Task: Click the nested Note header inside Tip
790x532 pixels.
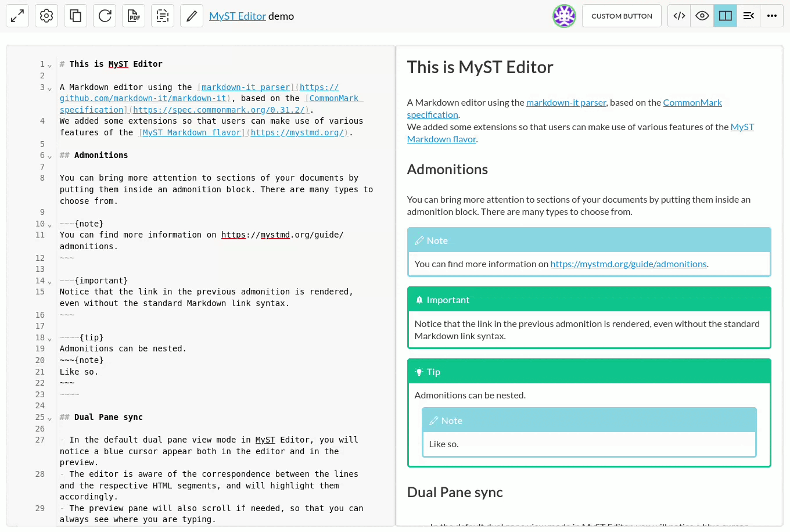Action: click(589, 420)
